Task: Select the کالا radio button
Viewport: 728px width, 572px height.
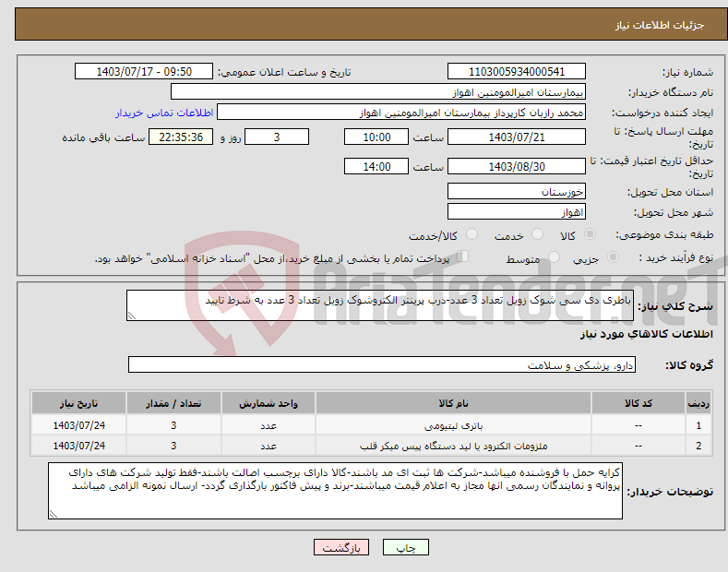Action: tap(590, 234)
